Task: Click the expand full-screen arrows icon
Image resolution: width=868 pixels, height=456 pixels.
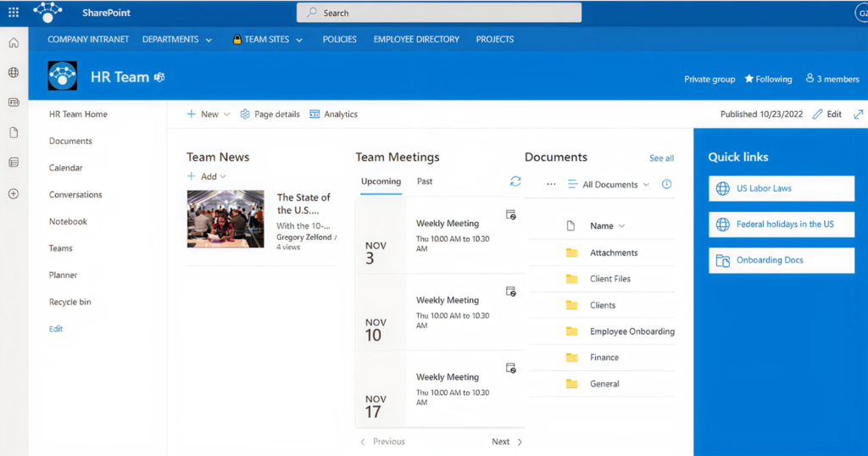Action: 858,114
